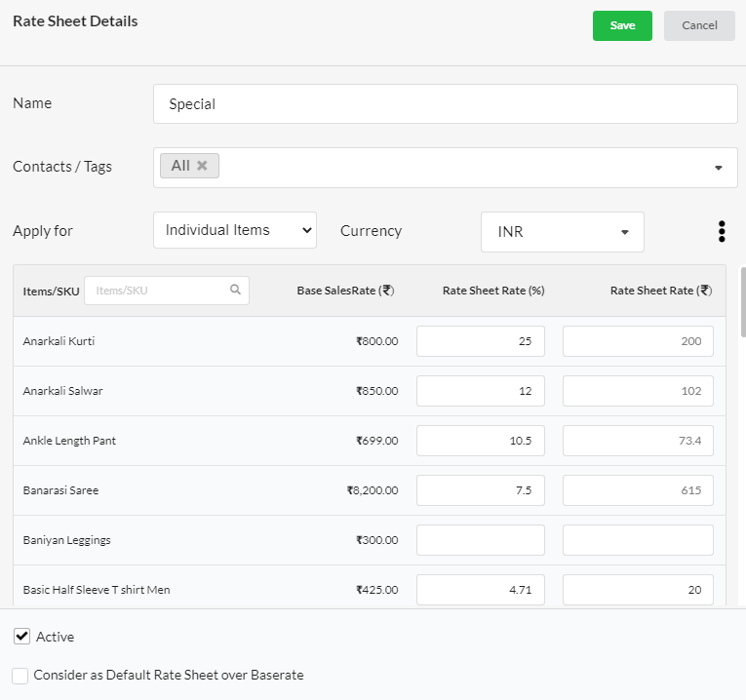Click the Anarkali Kurti item name

(59, 341)
